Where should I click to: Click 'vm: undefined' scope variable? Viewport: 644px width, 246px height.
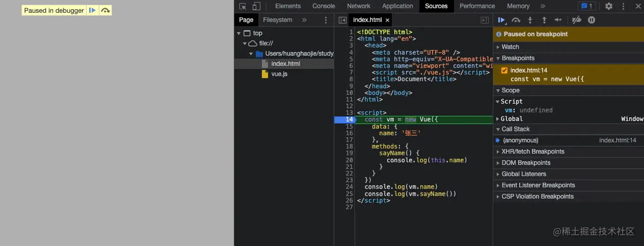pyautogui.click(x=528, y=110)
